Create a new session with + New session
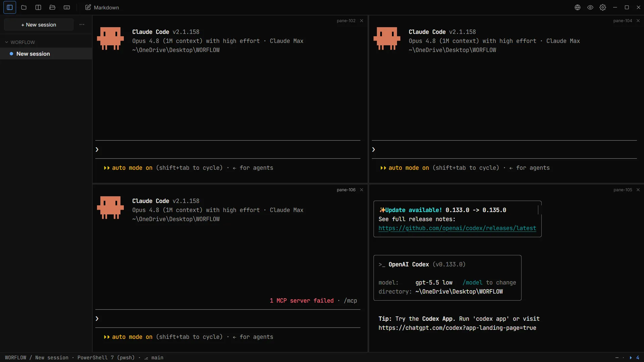This screenshot has width=644, height=362. pyautogui.click(x=39, y=25)
